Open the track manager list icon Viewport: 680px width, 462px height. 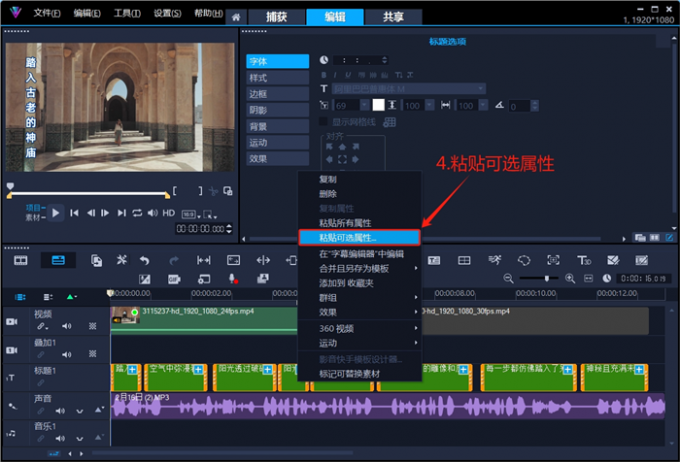tap(48, 297)
